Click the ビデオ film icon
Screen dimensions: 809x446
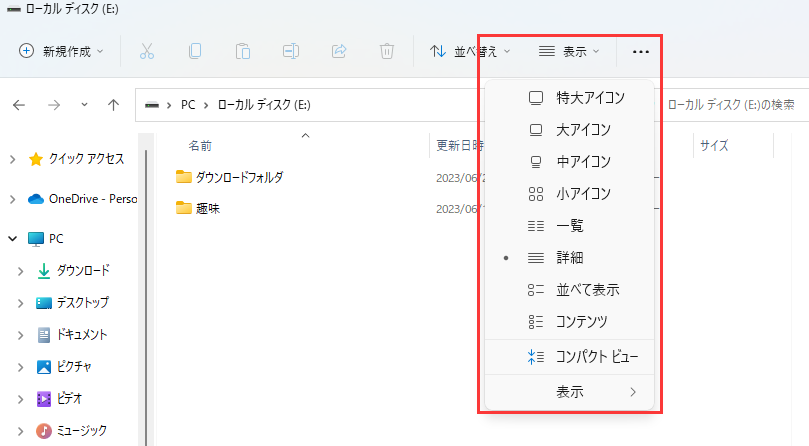[x=44, y=399]
